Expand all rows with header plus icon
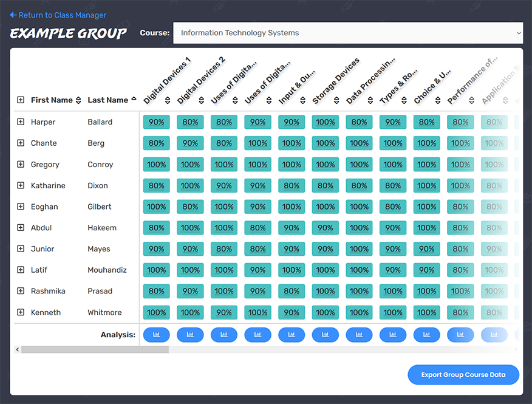This screenshot has width=532, height=404. [21, 100]
